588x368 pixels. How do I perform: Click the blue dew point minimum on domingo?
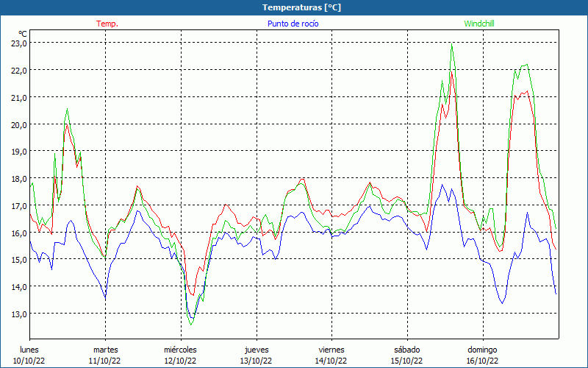(x=503, y=303)
